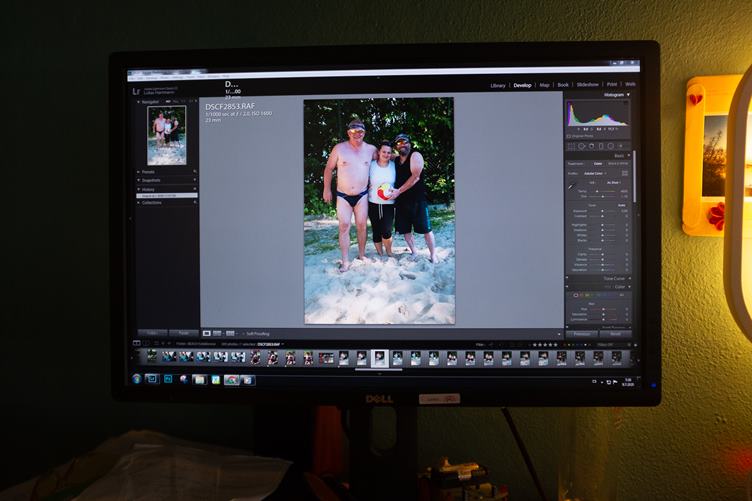752x501 pixels.
Task: Collapse the Basic panel
Action: (x=629, y=156)
